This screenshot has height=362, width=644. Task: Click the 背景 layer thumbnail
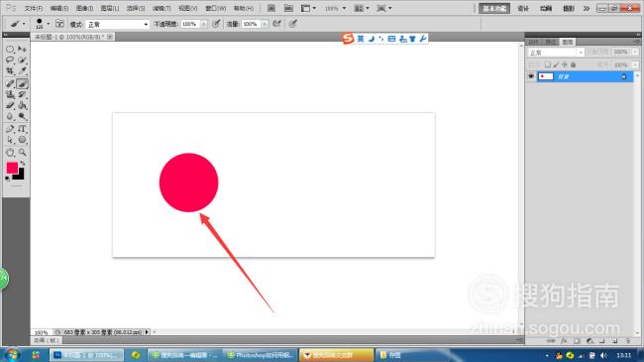[x=546, y=76]
